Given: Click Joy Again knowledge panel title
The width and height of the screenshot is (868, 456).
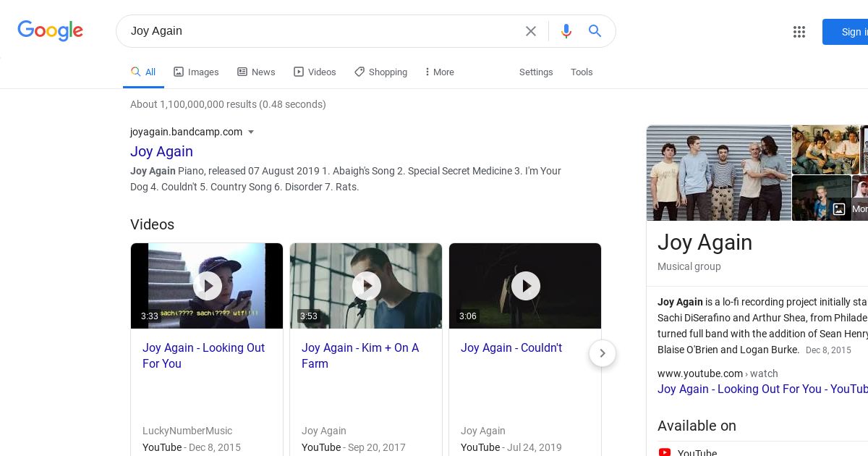Looking at the screenshot, I should point(705,242).
